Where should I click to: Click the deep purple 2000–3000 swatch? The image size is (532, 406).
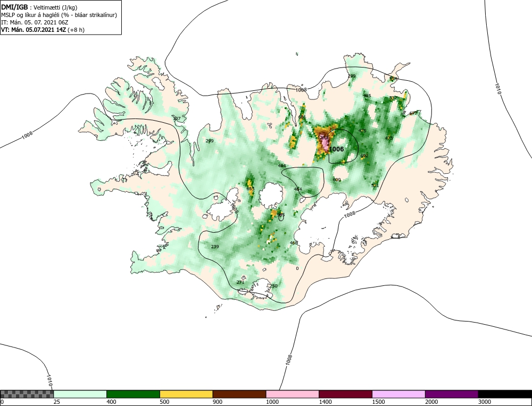(x=452, y=394)
